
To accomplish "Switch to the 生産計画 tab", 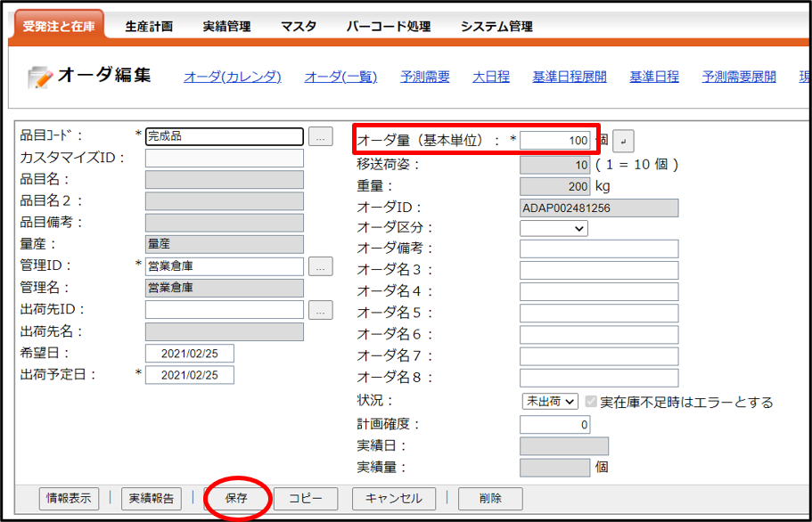I will 149,27.
